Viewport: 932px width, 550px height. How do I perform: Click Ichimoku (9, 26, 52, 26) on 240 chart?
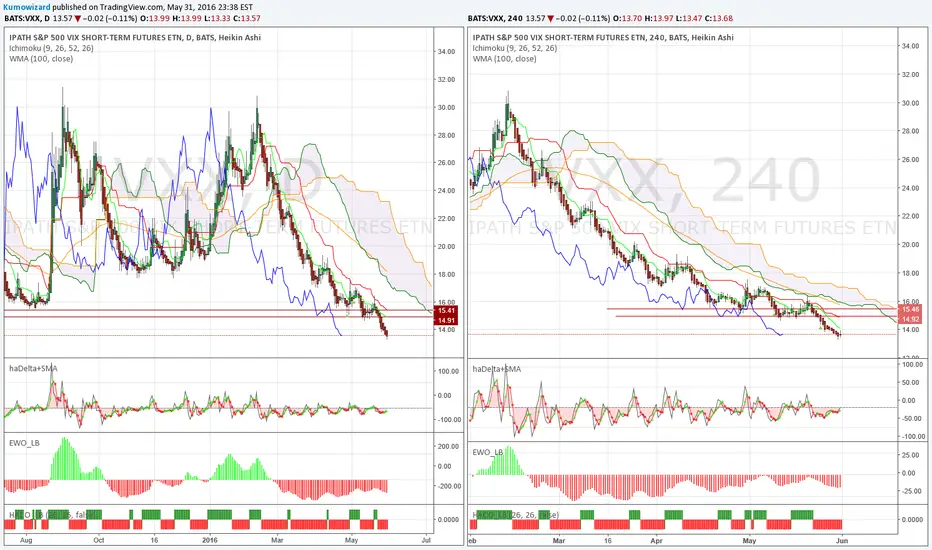coord(515,48)
